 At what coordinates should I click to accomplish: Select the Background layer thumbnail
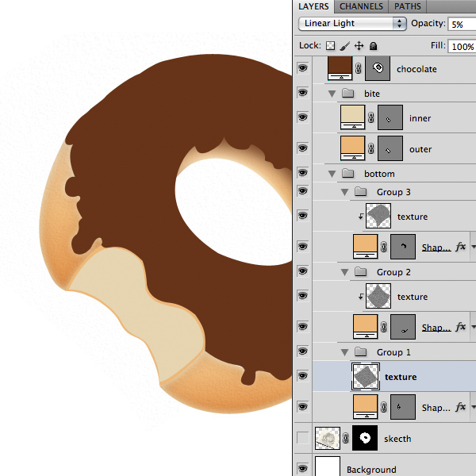point(327,466)
